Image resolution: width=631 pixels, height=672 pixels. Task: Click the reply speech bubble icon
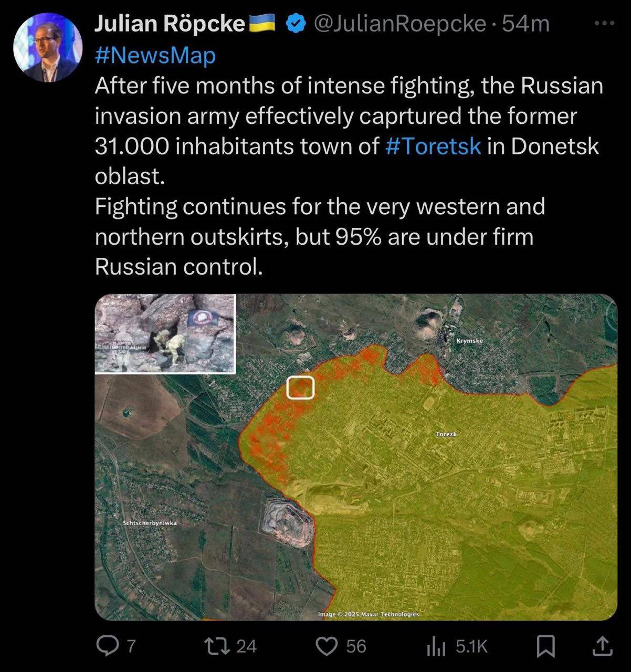[x=108, y=646]
